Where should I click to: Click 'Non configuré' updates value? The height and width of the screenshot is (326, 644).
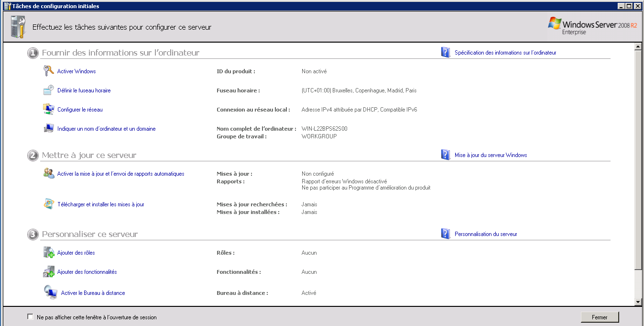click(318, 174)
